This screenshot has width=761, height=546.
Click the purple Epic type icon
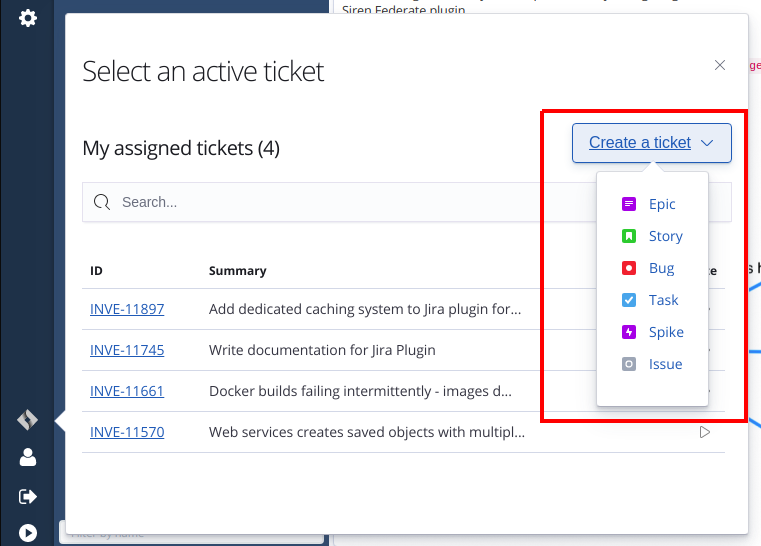pos(629,204)
